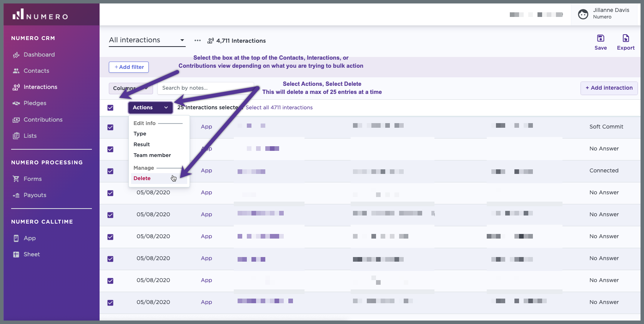Click the Export icon
The width and height of the screenshot is (644, 324).
pyautogui.click(x=626, y=38)
